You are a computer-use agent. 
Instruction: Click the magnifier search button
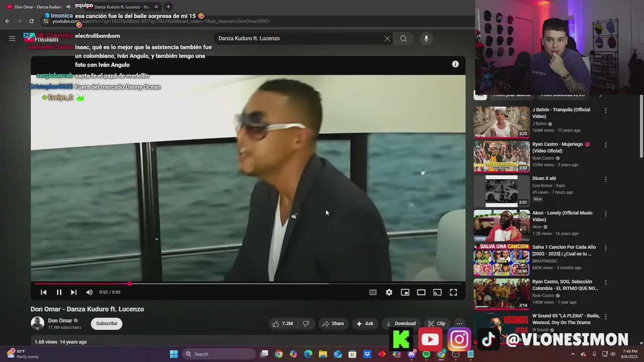coord(404,39)
